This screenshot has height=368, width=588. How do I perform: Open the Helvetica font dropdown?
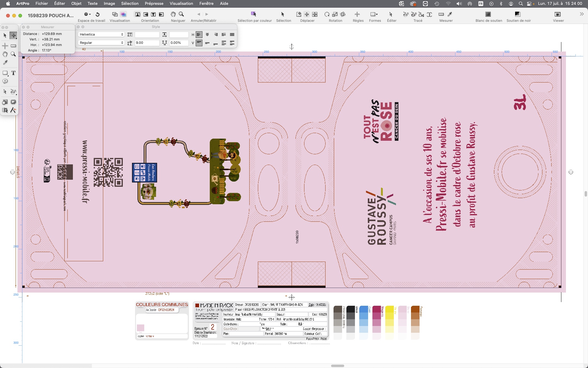[101, 34]
